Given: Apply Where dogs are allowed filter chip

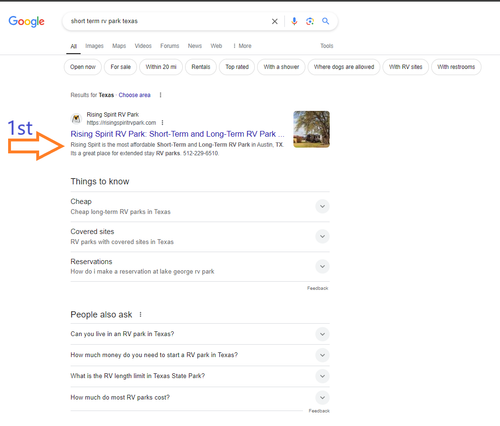Looking at the screenshot, I should pos(344,67).
